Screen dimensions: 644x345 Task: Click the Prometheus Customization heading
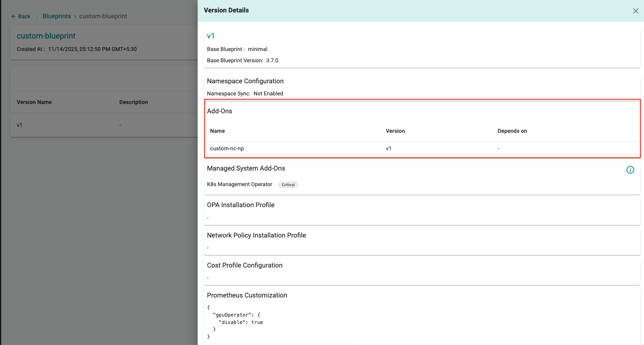click(x=247, y=295)
